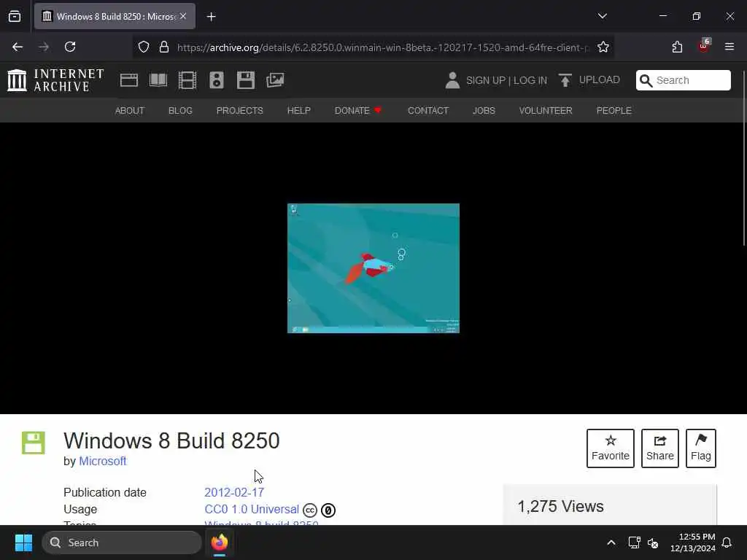The height and width of the screenshot is (560, 747).
Task: Open the Creative Commons CC icon
Action: (x=309, y=510)
